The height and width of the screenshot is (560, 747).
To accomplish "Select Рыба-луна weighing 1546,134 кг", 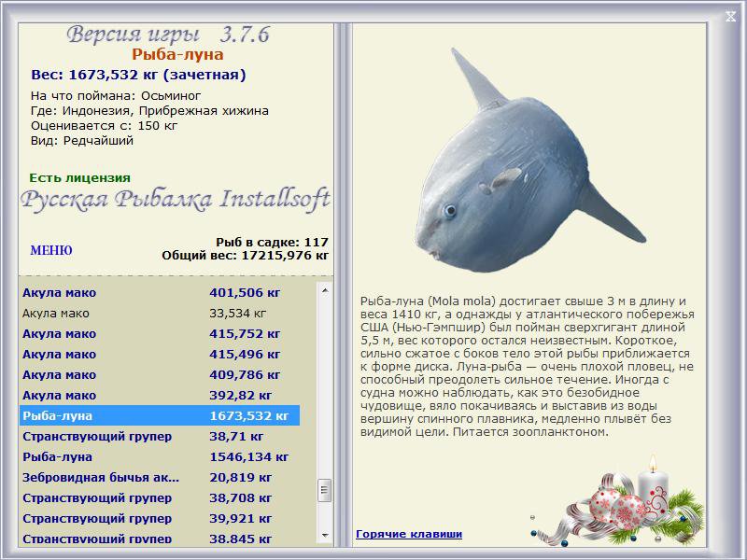I will coord(160,456).
